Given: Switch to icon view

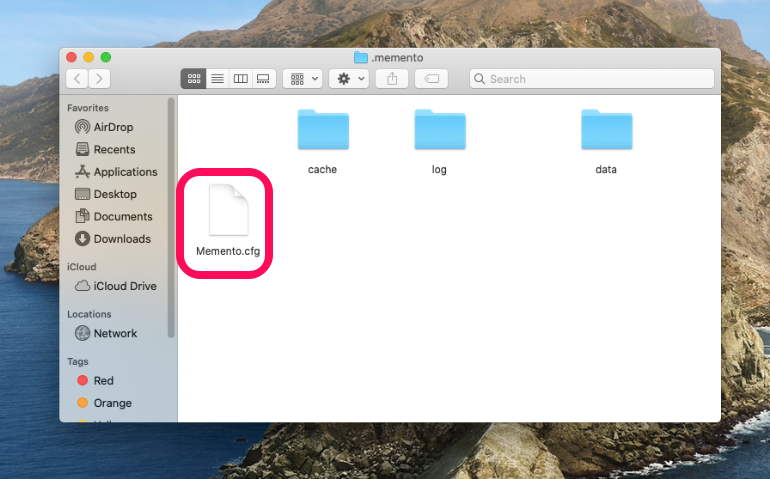Looking at the screenshot, I should click(x=193, y=79).
